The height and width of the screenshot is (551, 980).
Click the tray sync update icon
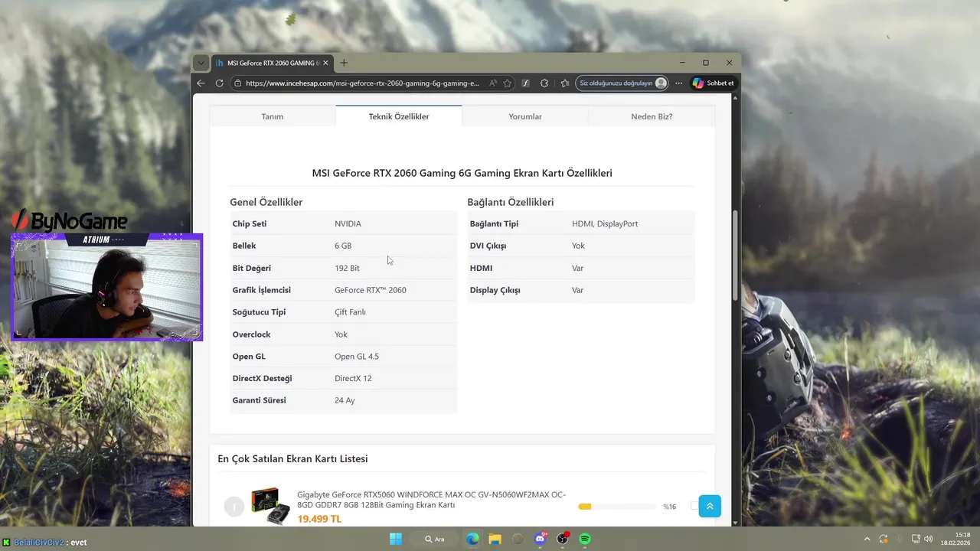(884, 539)
